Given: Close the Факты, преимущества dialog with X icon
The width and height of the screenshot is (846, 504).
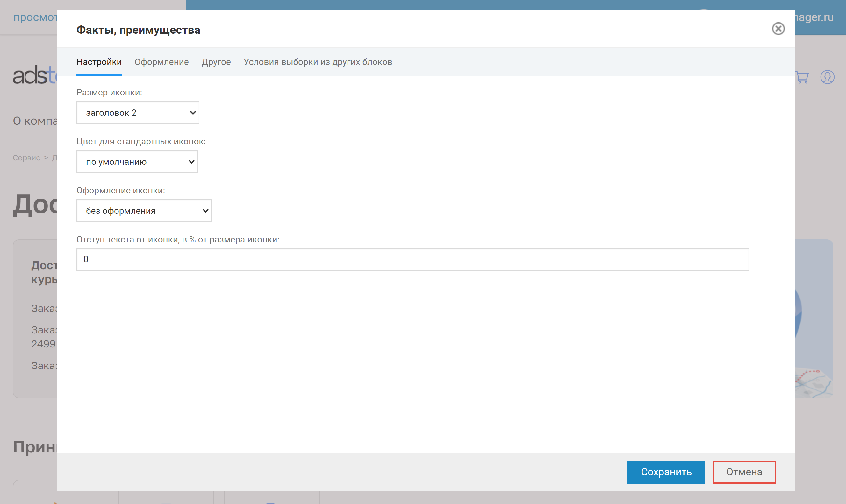Looking at the screenshot, I should pyautogui.click(x=778, y=29).
